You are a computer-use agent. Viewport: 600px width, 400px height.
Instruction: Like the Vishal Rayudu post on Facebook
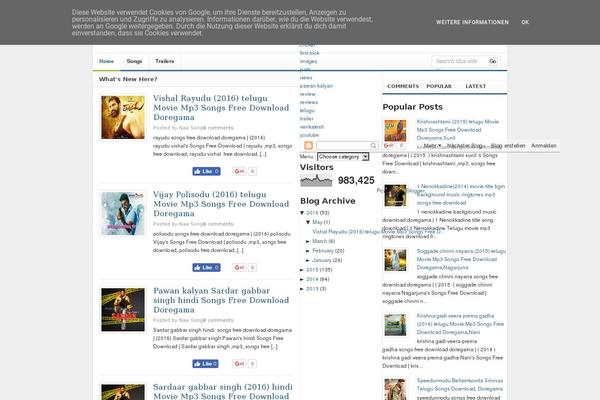(x=206, y=171)
